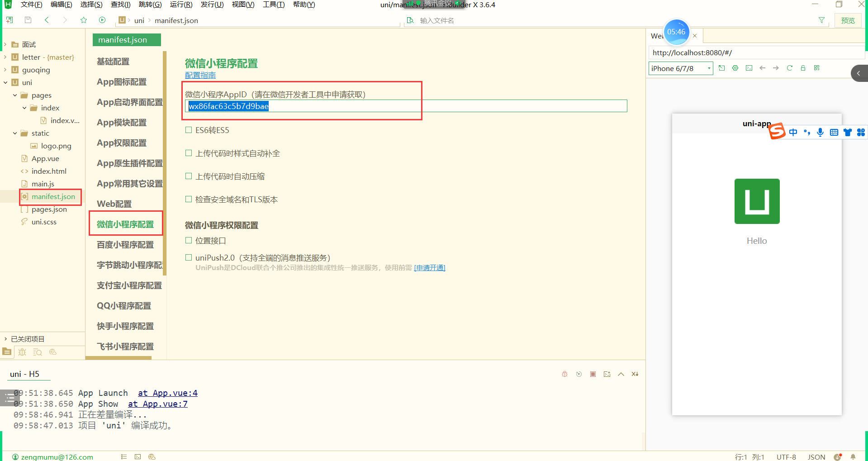Click the lock icon in browser toolbar
Image resolution: width=868 pixels, height=461 pixels.
pyautogui.click(x=803, y=68)
